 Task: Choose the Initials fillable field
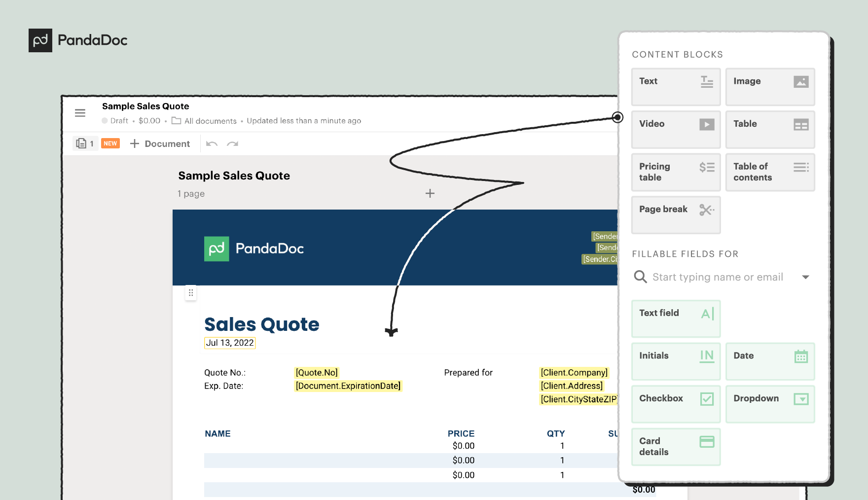tap(676, 361)
